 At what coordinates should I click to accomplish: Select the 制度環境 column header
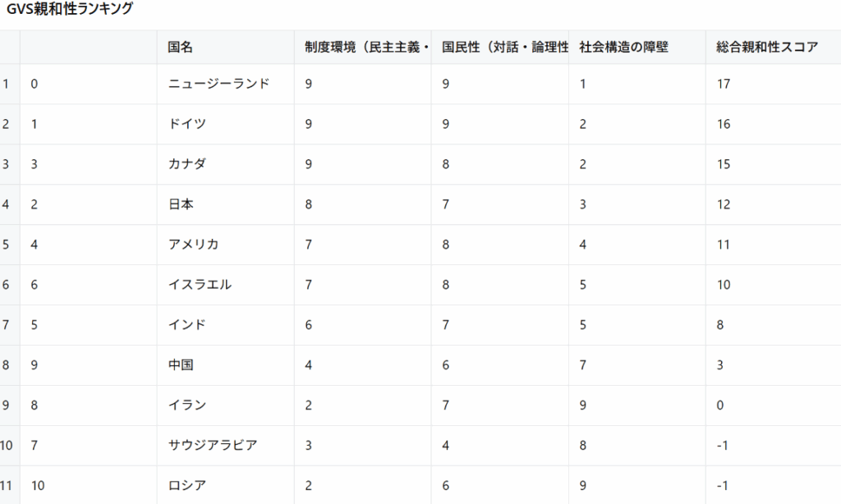coord(362,47)
